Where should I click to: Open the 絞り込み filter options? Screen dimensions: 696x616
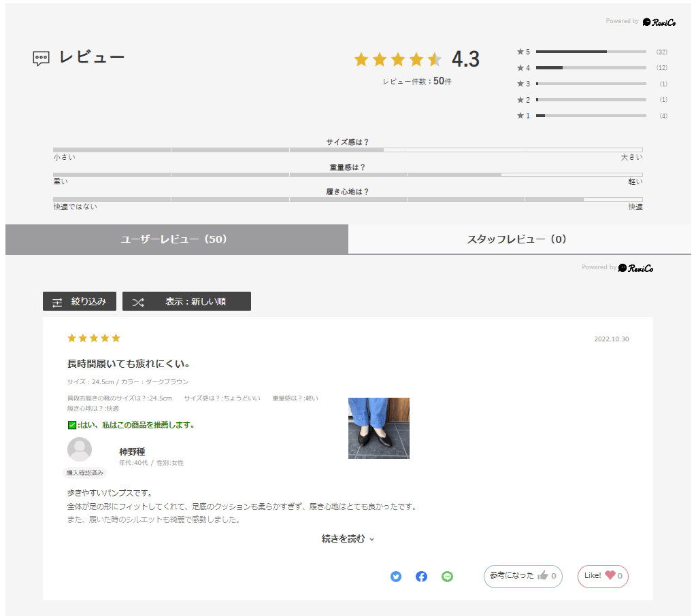pyautogui.click(x=80, y=301)
